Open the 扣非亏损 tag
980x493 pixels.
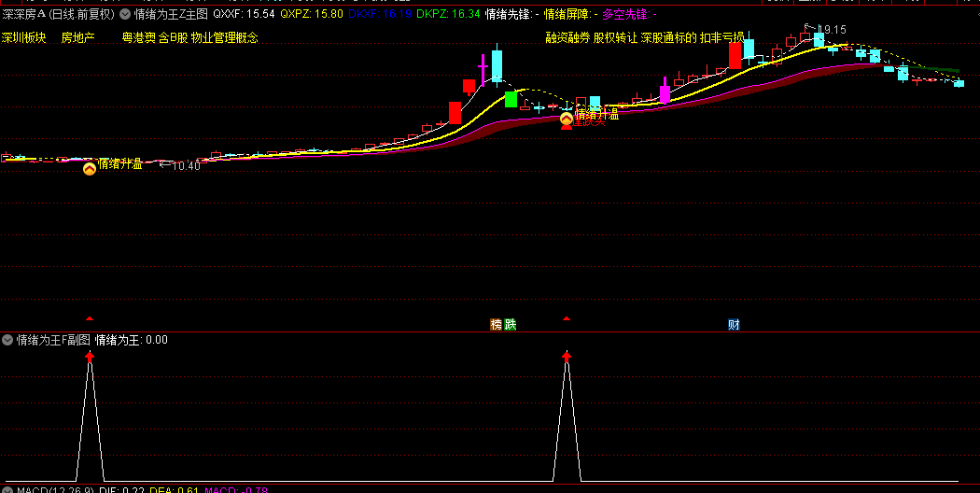tap(721, 37)
